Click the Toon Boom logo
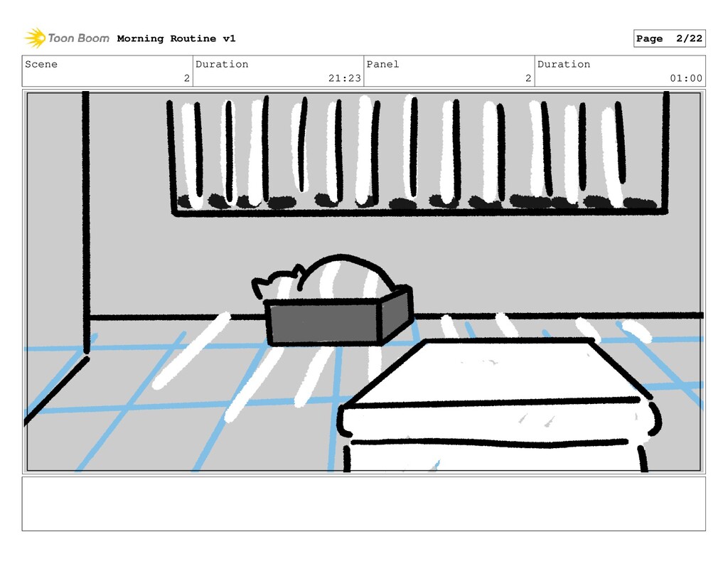This screenshot has width=728, height=564. (67, 38)
